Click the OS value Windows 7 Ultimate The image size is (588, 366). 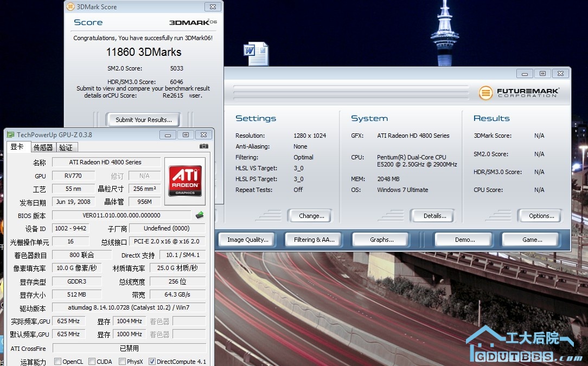pos(402,190)
